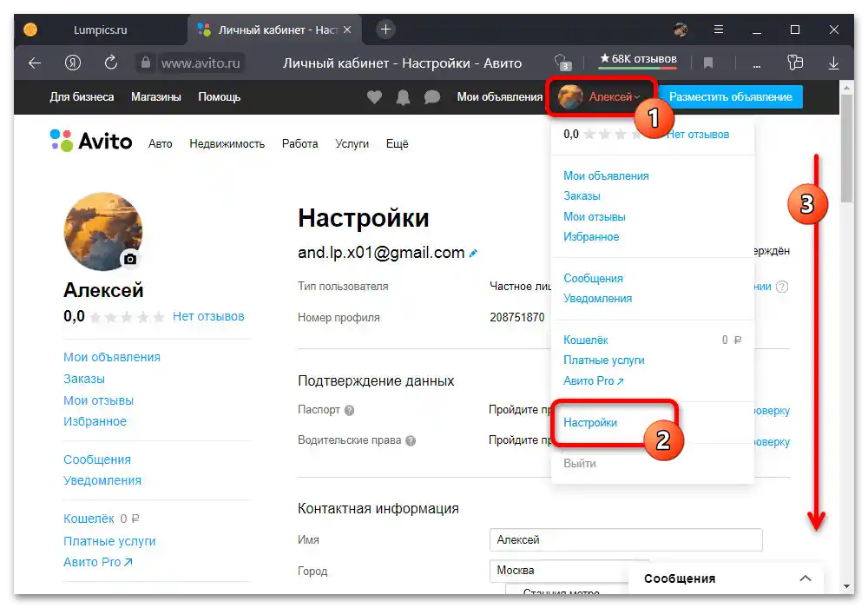Expand the Сообщения chat panel chevron

(806, 578)
